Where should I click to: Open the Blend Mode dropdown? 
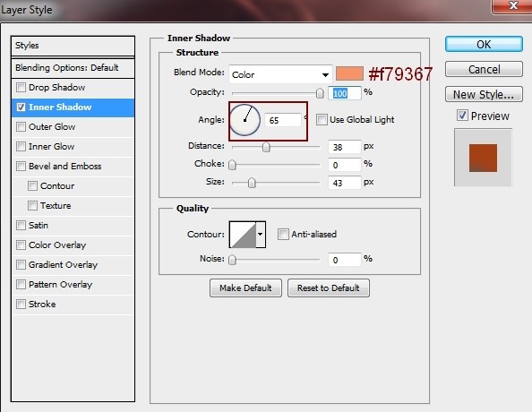click(280, 74)
